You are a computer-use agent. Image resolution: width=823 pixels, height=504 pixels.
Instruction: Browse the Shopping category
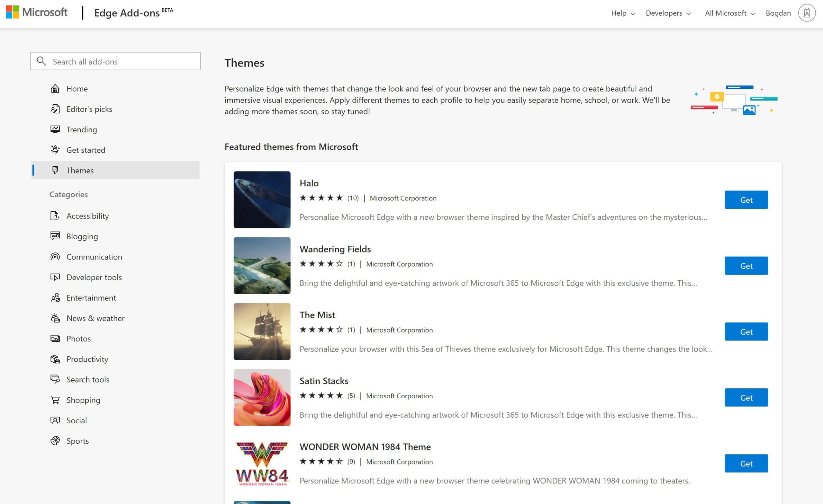(115, 400)
